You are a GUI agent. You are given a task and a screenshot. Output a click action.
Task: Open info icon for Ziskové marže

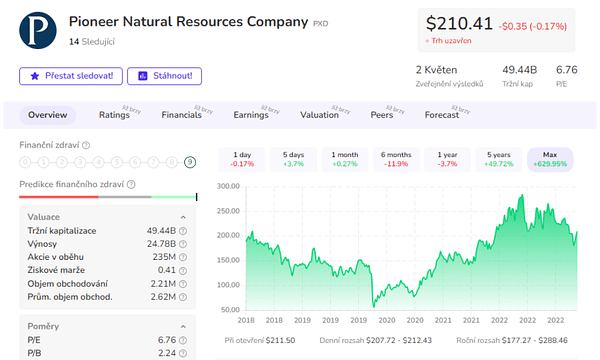[x=183, y=270]
